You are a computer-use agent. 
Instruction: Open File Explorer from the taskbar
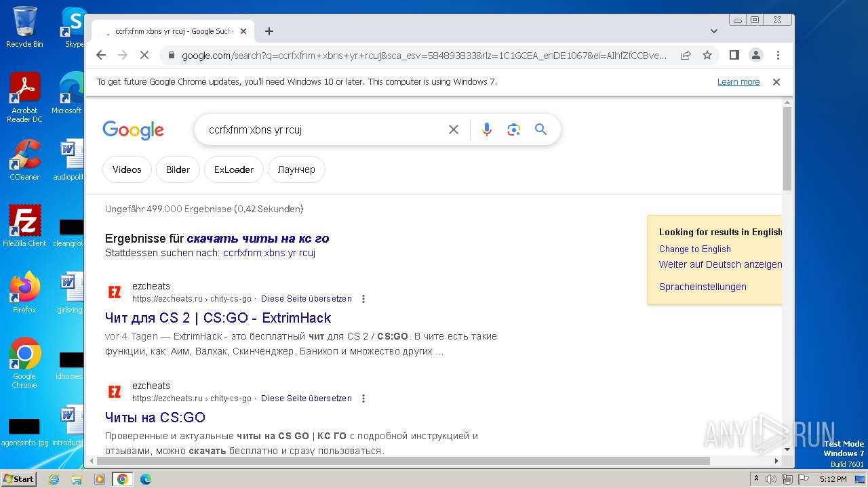click(77, 479)
